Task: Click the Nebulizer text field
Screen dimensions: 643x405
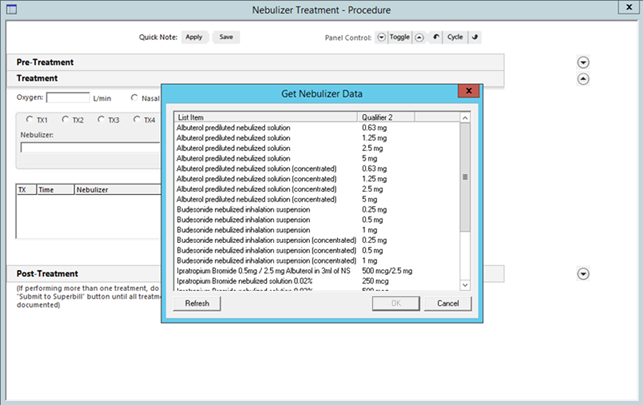Action: point(90,148)
